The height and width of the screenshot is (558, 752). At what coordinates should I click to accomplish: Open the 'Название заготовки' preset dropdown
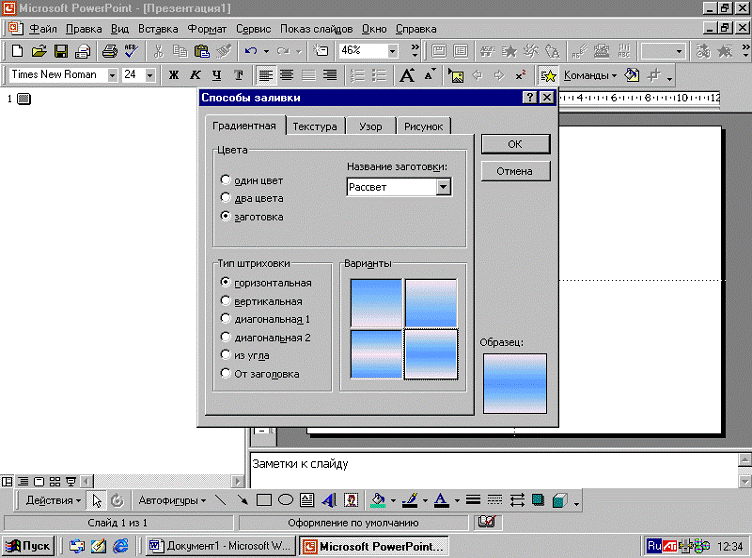coord(444,187)
